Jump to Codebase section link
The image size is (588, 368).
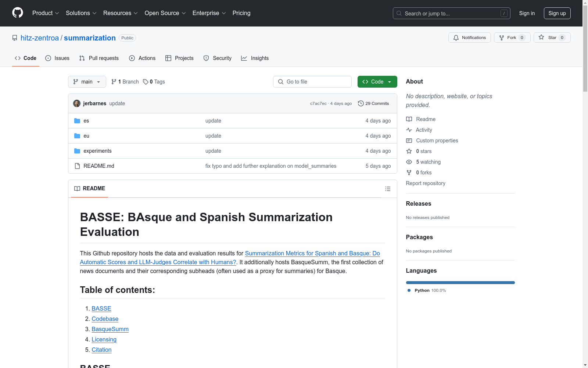tap(105, 319)
